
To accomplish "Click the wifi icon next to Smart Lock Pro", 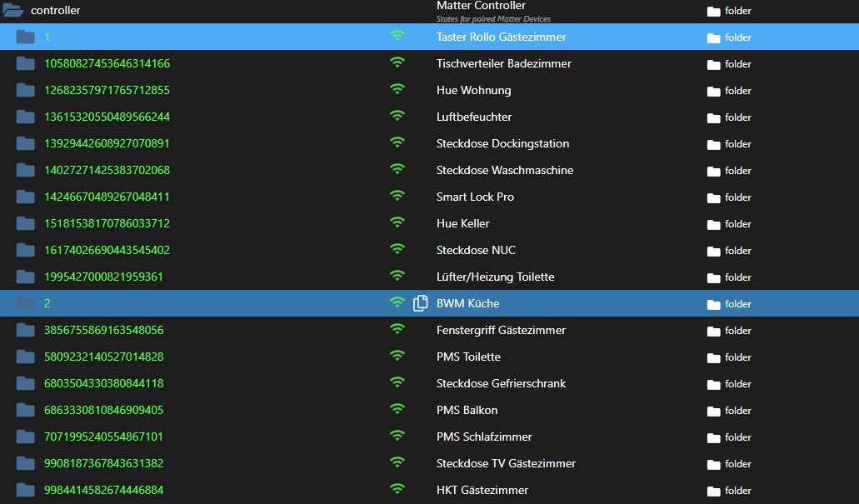I will [x=397, y=196].
